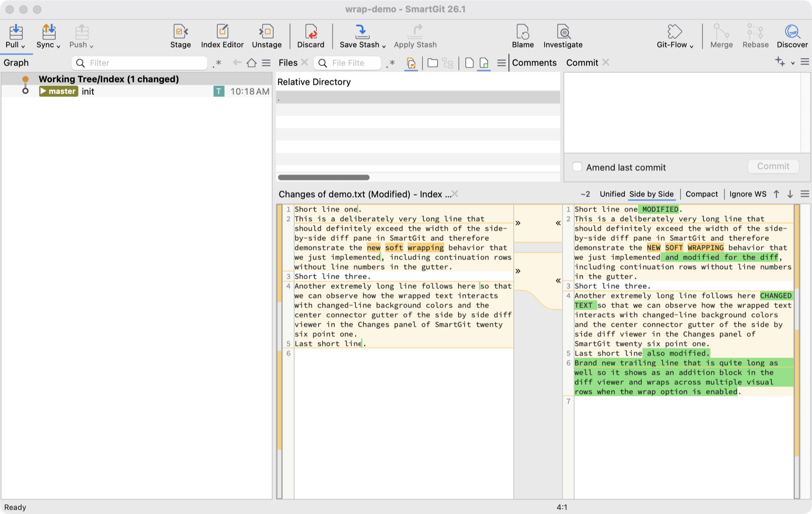The width and height of the screenshot is (812, 514).
Task: Toggle the green-marked document icon in Files
Action: click(484, 63)
